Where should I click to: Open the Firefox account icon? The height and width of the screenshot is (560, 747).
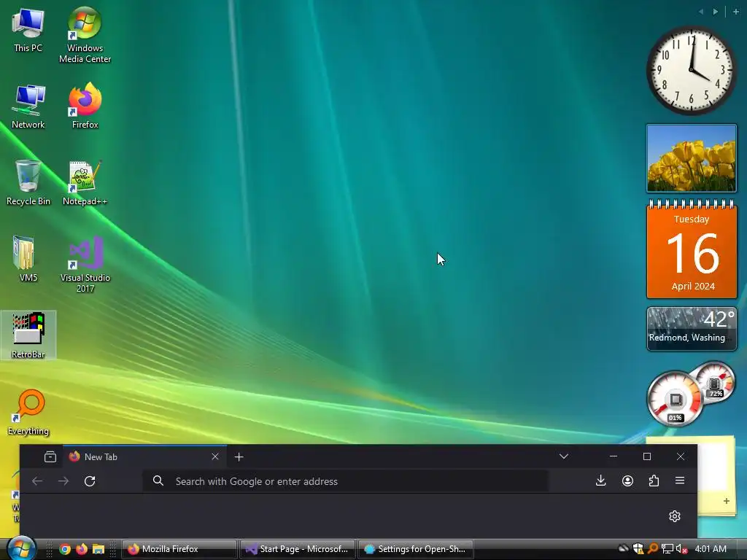[627, 481]
